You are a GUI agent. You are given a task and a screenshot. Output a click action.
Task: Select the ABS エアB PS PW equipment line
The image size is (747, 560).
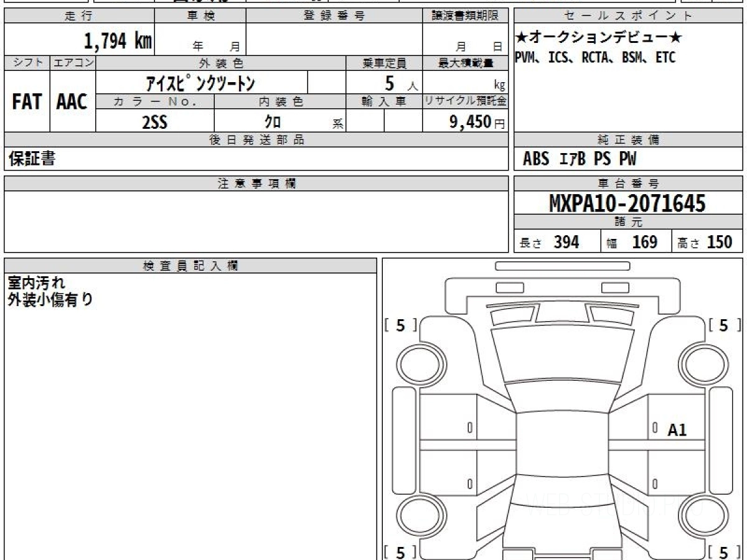click(x=580, y=159)
